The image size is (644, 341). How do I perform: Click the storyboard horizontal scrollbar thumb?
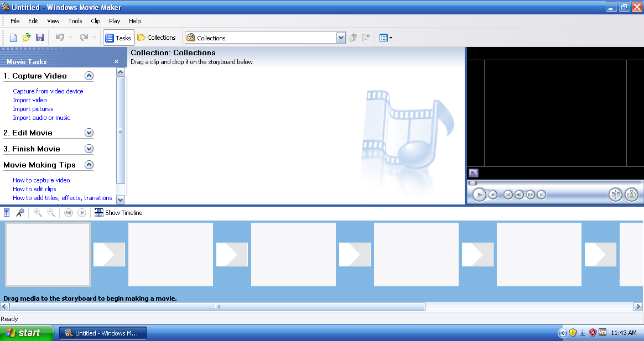pos(217,307)
